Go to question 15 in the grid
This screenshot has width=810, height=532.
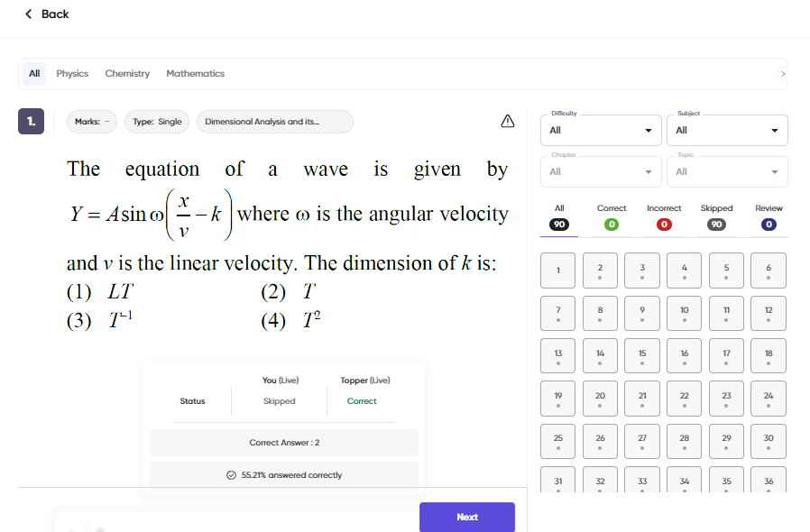tap(642, 356)
